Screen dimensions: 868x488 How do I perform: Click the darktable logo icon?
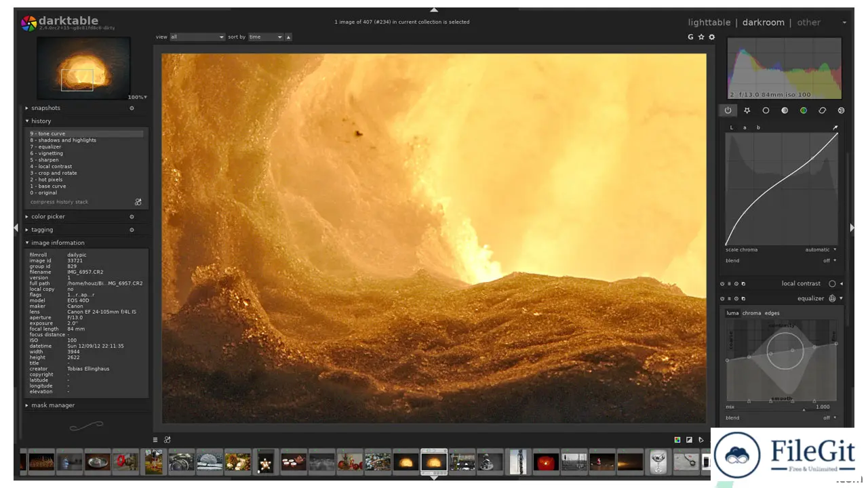(28, 23)
